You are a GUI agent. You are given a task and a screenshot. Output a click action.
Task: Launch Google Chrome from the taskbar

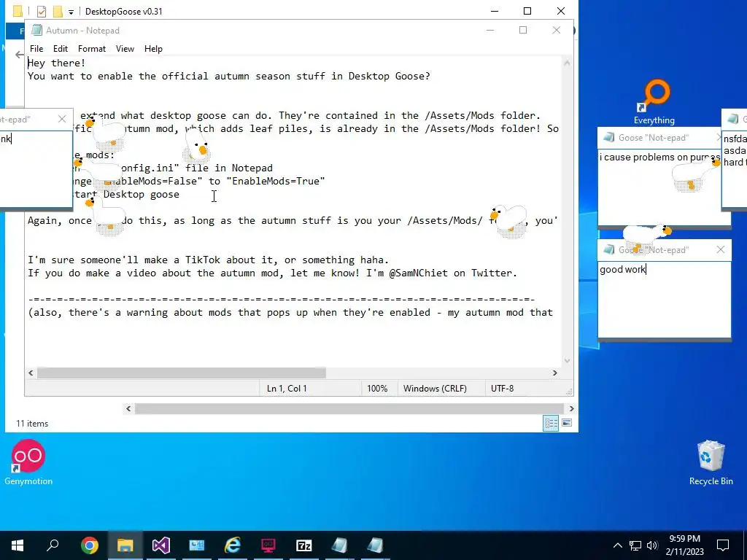[x=89, y=545]
